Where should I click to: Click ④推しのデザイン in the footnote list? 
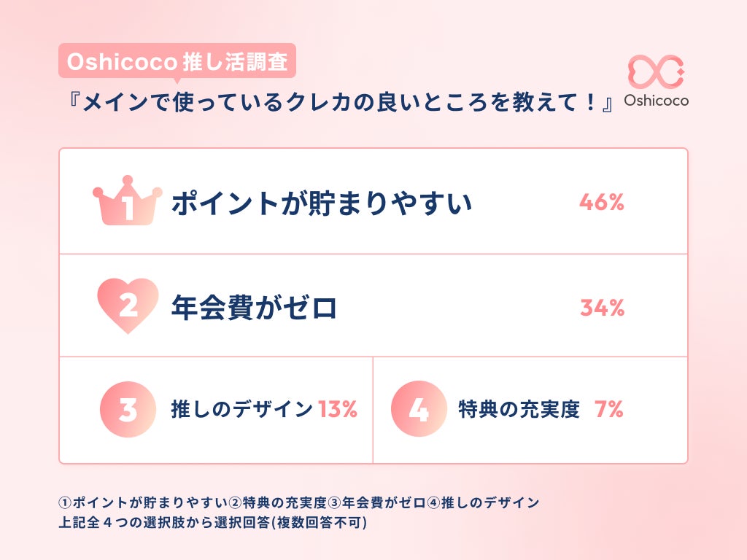pyautogui.click(x=483, y=503)
